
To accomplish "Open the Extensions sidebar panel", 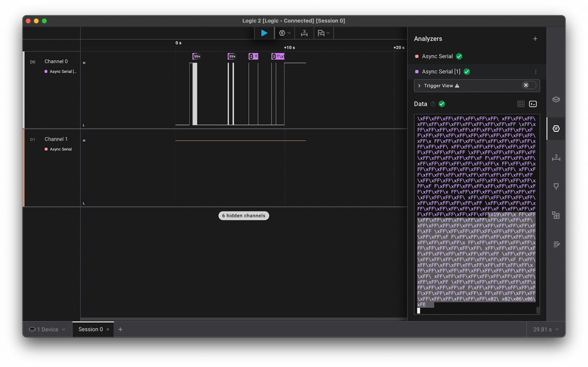I will (556, 215).
